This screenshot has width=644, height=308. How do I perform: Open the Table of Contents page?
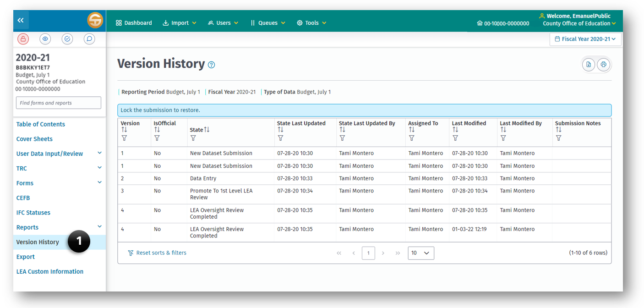(x=41, y=124)
